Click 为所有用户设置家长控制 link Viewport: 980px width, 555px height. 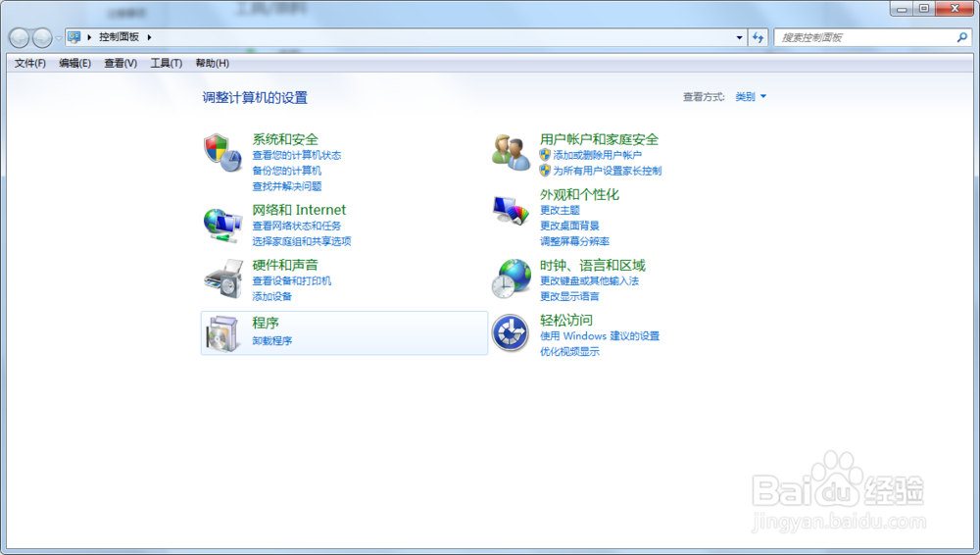point(608,171)
